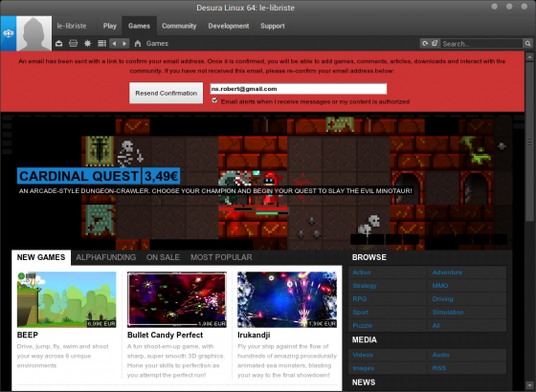Open the Images media link

point(364,368)
